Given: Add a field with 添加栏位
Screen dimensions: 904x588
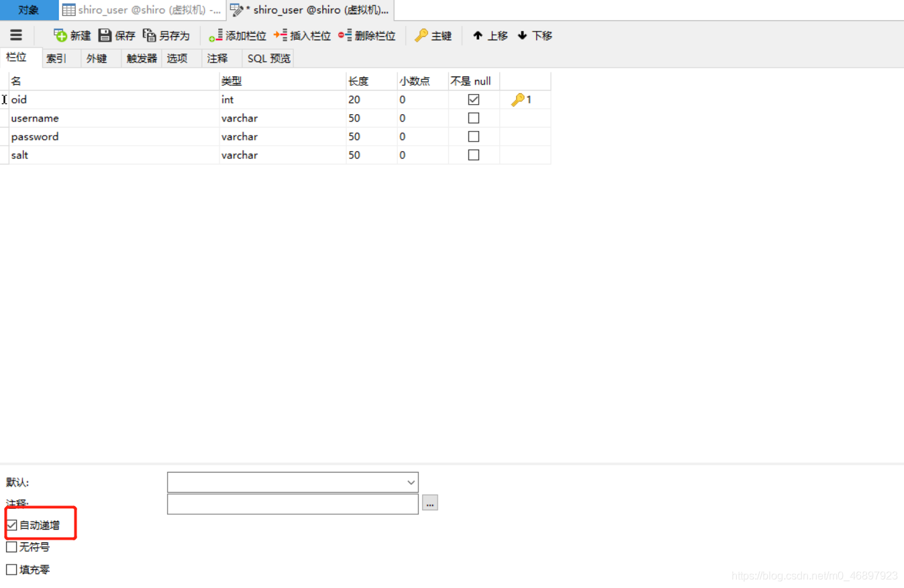Looking at the screenshot, I should click(237, 36).
